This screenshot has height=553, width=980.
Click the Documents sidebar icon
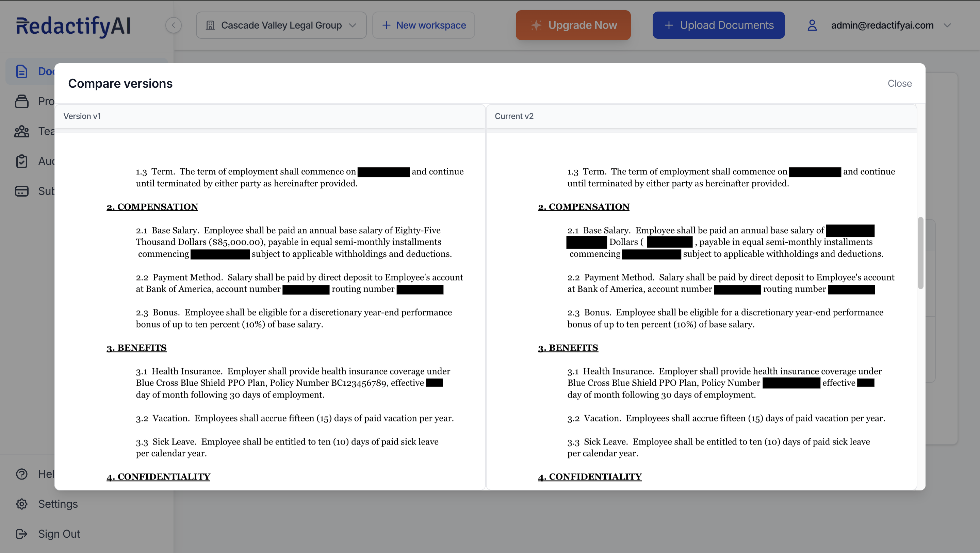click(22, 71)
